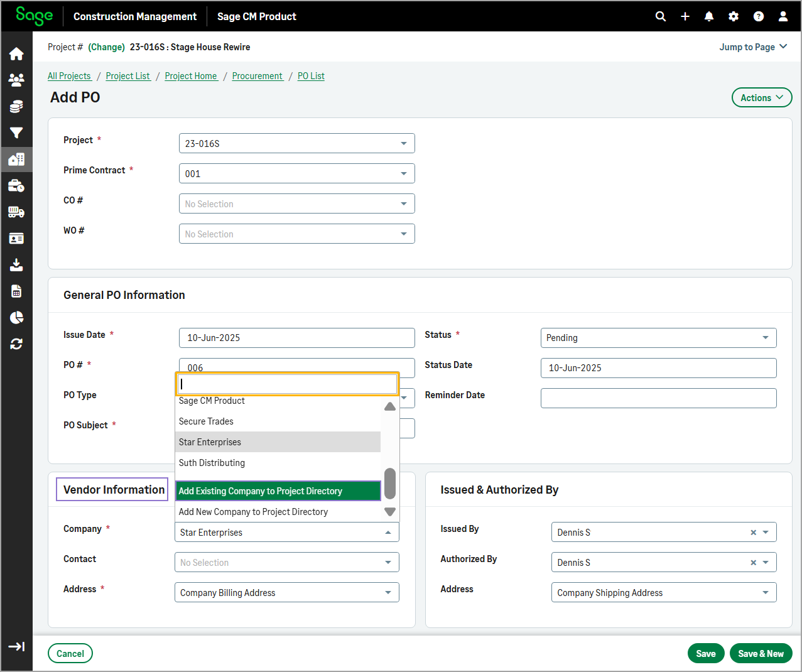Focus the company search input field
This screenshot has width=802, height=672.
[x=287, y=384]
